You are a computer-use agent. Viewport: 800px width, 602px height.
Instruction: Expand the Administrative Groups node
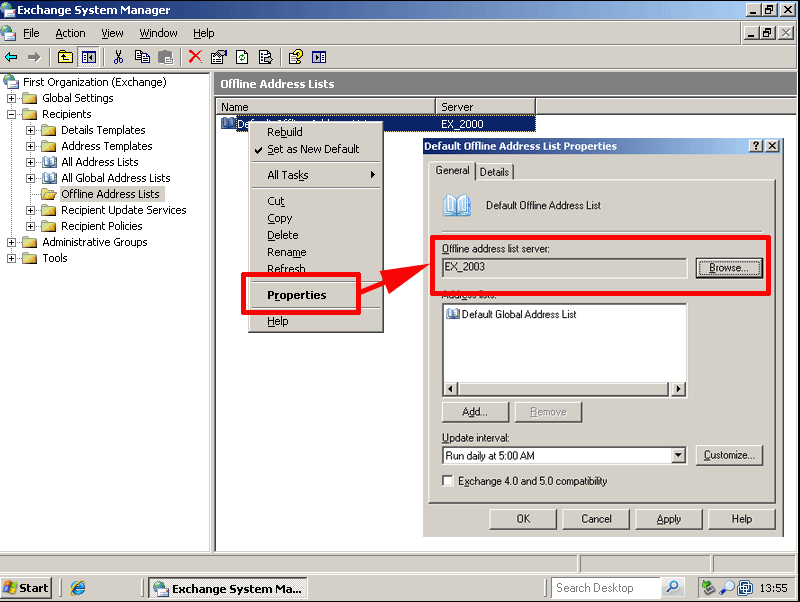tap(11, 242)
